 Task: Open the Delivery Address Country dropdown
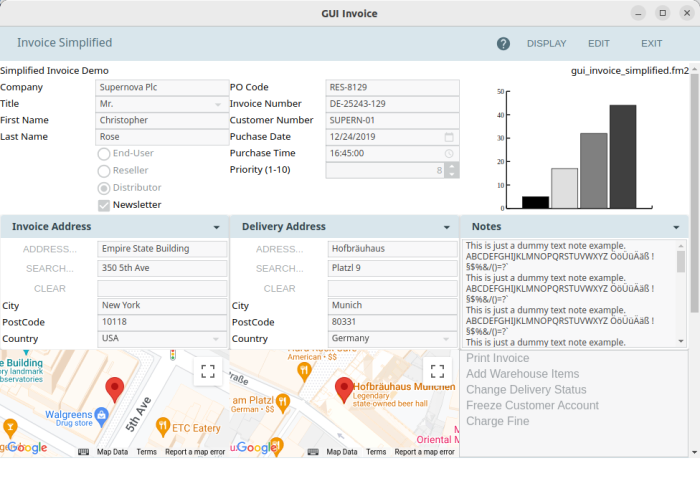pos(447,339)
